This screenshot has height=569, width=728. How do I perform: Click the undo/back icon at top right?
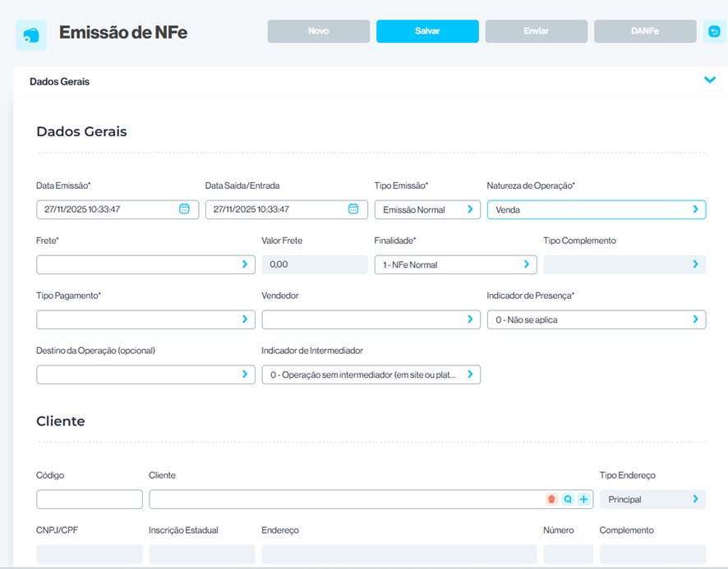tap(714, 31)
